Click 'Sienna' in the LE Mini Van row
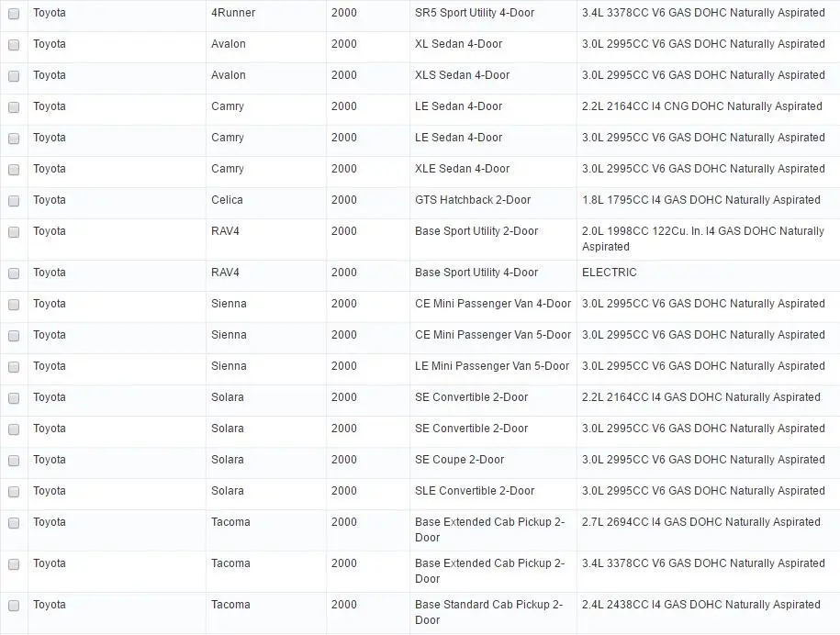 229,366
